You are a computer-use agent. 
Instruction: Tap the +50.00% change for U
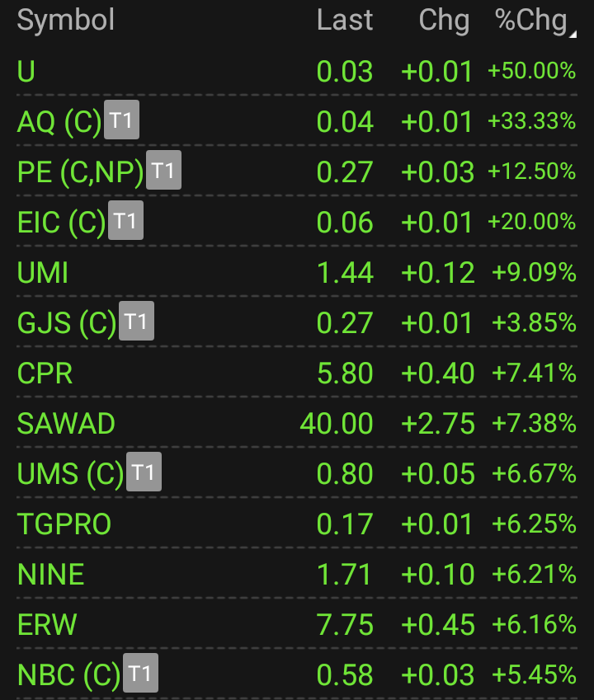click(531, 72)
